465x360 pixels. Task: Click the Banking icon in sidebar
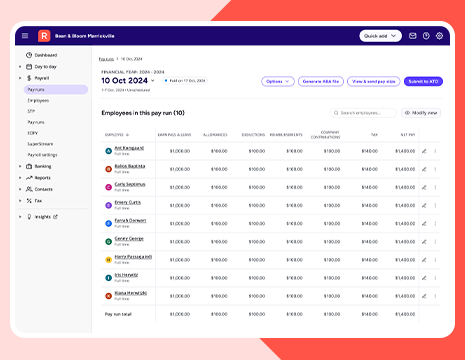coord(29,166)
